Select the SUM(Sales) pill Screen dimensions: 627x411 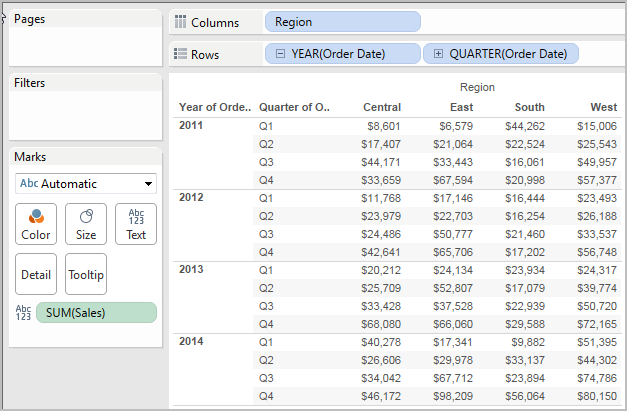(96, 313)
